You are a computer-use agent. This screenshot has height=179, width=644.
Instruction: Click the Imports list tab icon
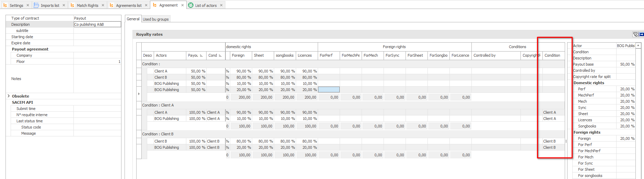[x=36, y=5]
